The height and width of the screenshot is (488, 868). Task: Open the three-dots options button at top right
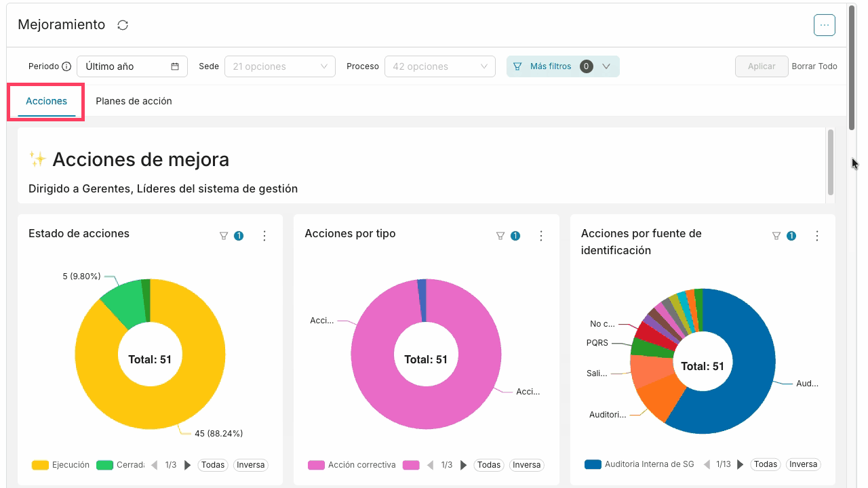[825, 25]
